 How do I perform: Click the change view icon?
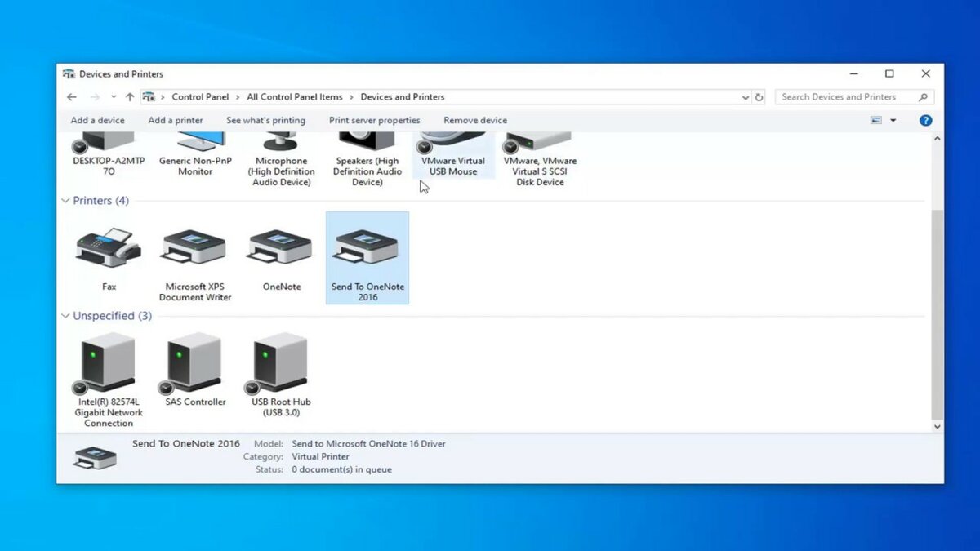(876, 120)
